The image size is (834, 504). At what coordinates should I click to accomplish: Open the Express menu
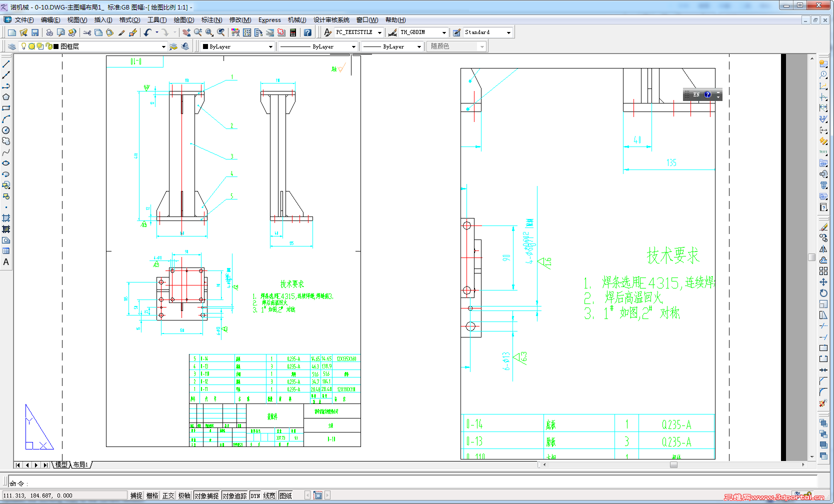pos(269,20)
